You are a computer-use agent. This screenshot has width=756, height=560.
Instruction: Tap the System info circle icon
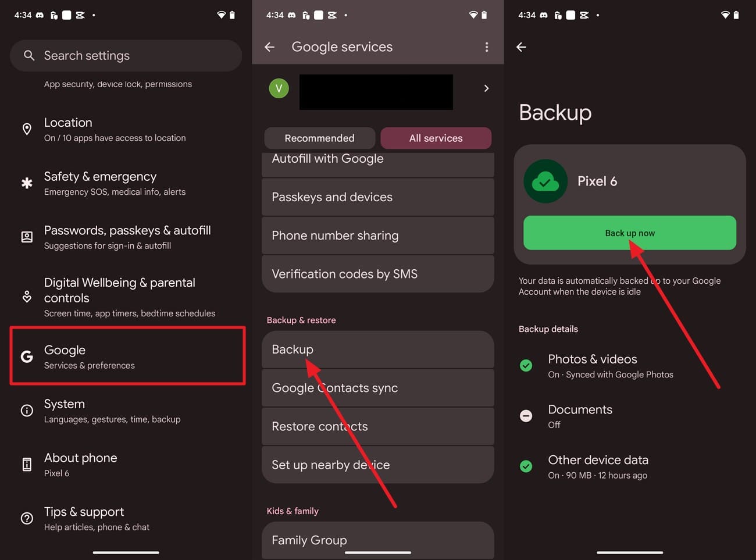pos(27,411)
